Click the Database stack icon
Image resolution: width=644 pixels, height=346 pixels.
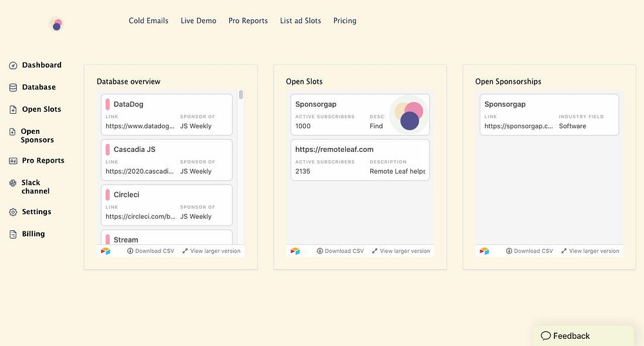tap(13, 87)
